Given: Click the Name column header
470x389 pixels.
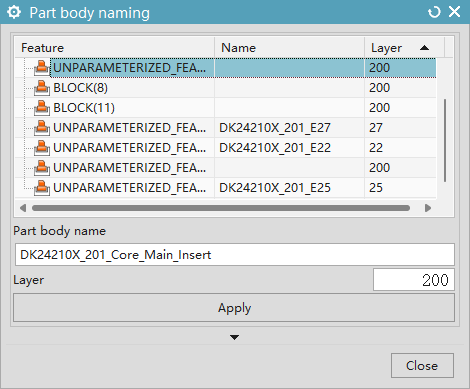Looking at the screenshot, I should (289, 48).
